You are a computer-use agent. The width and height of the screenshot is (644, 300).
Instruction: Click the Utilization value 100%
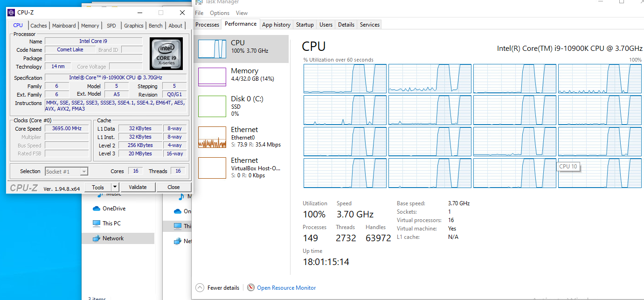pyautogui.click(x=314, y=215)
